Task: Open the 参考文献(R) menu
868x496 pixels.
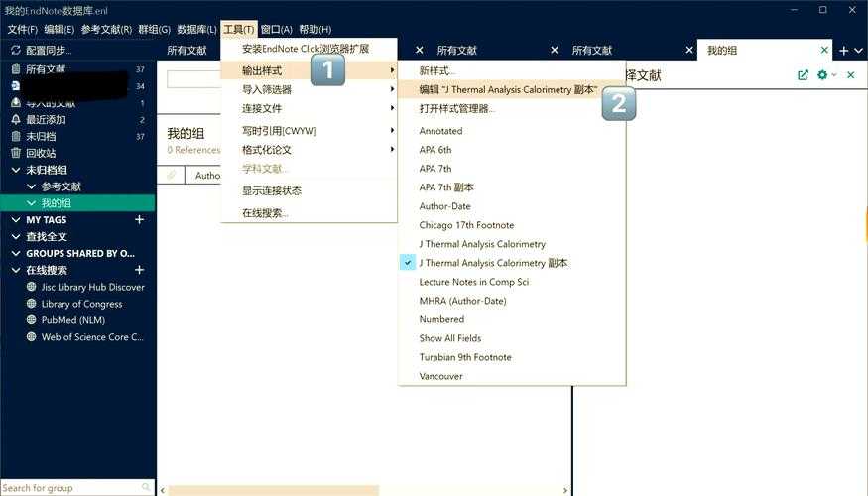Action: (x=106, y=30)
